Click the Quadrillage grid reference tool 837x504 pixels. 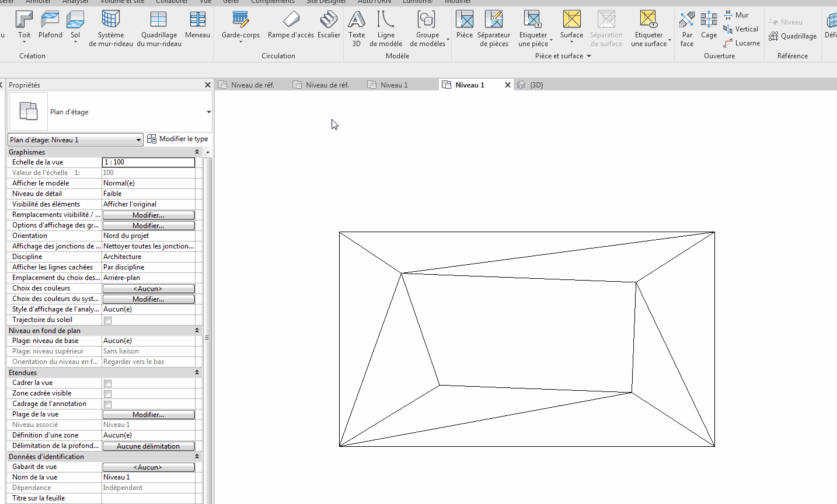tap(793, 36)
